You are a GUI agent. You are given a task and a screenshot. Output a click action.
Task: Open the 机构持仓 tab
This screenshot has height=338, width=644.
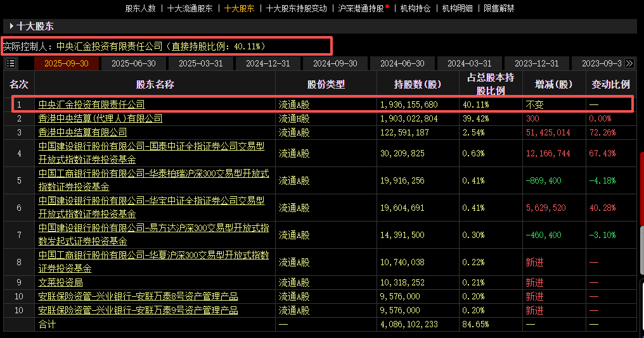coord(415,8)
